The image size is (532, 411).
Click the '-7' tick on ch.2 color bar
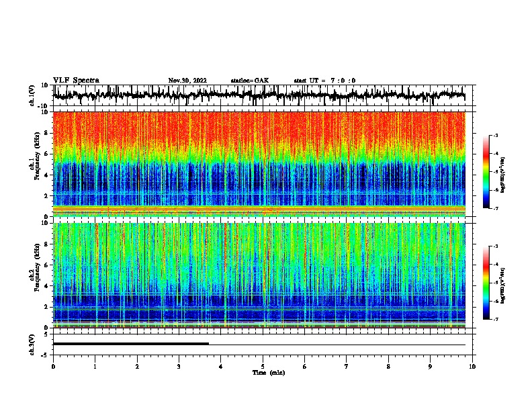pyautogui.click(x=495, y=319)
